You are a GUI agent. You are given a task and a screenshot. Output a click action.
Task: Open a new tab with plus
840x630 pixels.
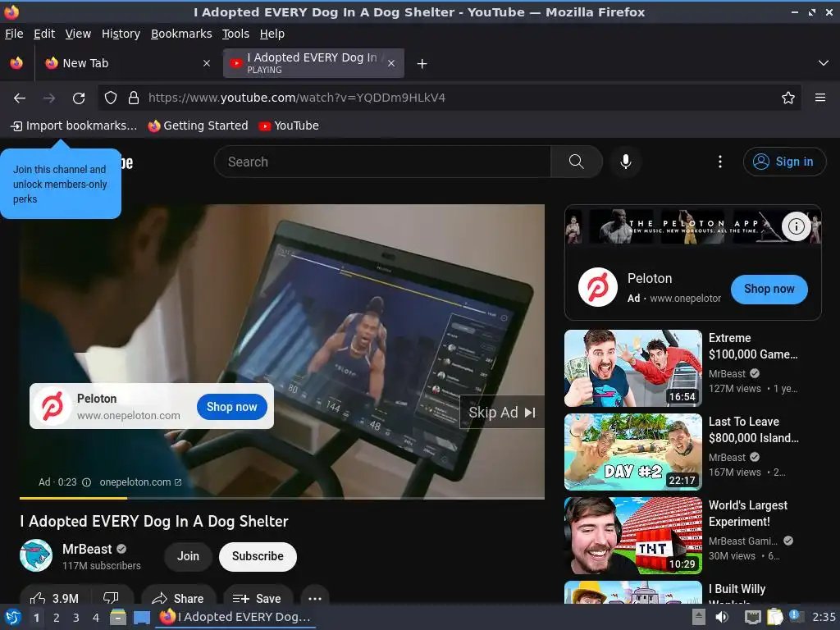coord(422,64)
